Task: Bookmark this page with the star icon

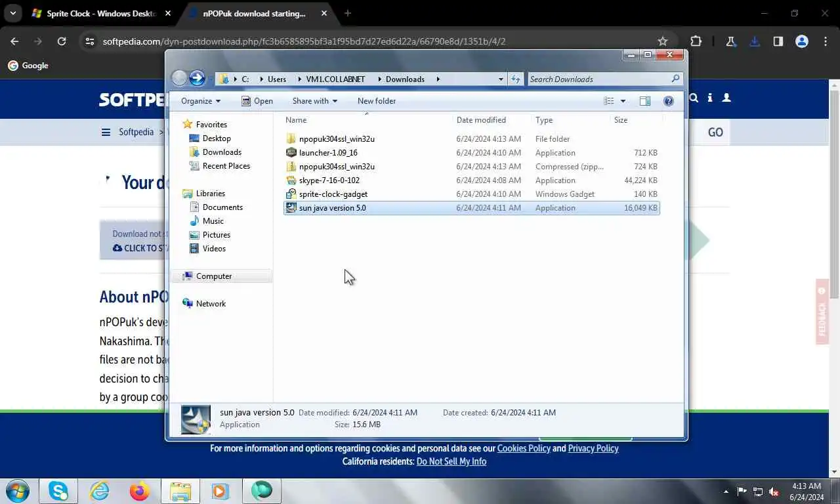Action: (663, 41)
